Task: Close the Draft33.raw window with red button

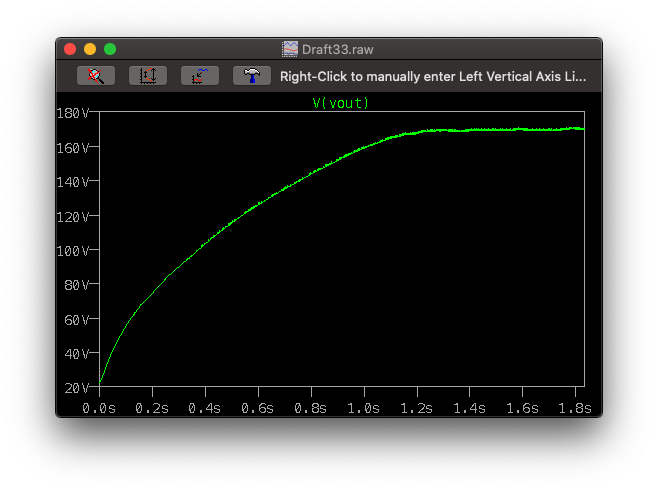Action: coord(70,49)
